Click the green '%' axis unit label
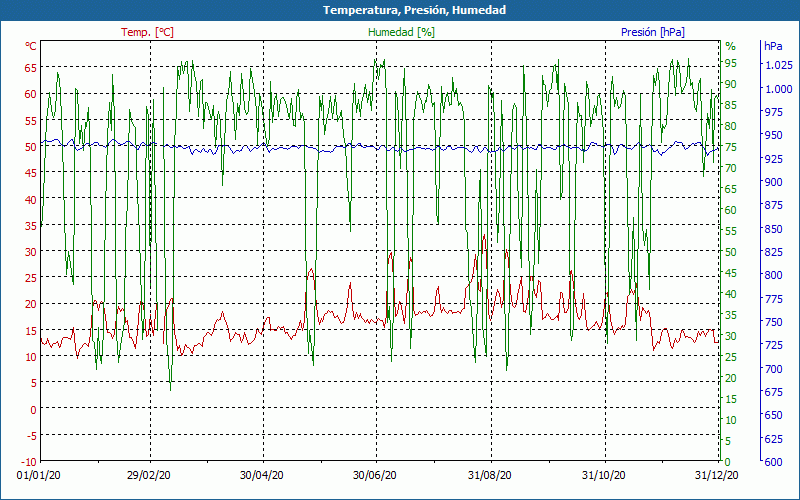This screenshot has width=800, height=500. click(x=731, y=46)
